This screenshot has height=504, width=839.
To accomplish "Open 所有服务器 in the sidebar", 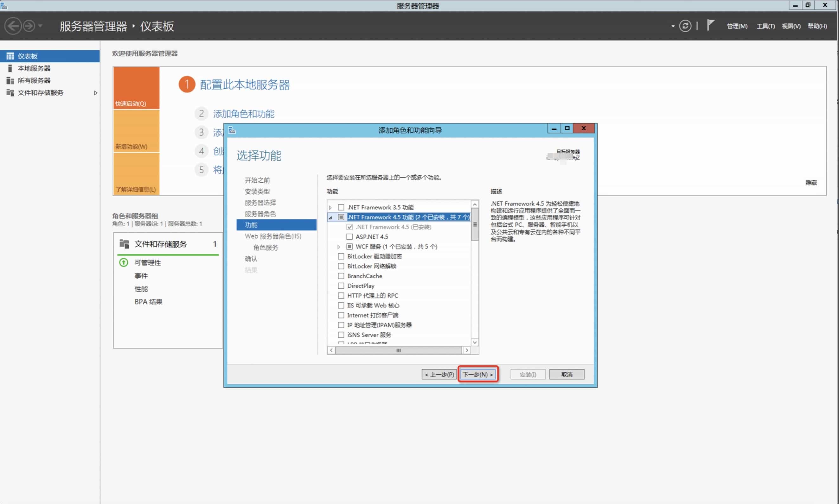I will point(34,80).
